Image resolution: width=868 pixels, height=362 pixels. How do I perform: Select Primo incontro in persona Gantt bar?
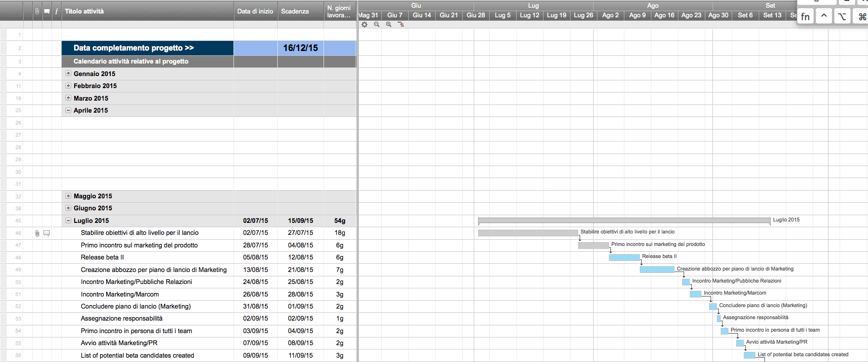[x=725, y=331]
